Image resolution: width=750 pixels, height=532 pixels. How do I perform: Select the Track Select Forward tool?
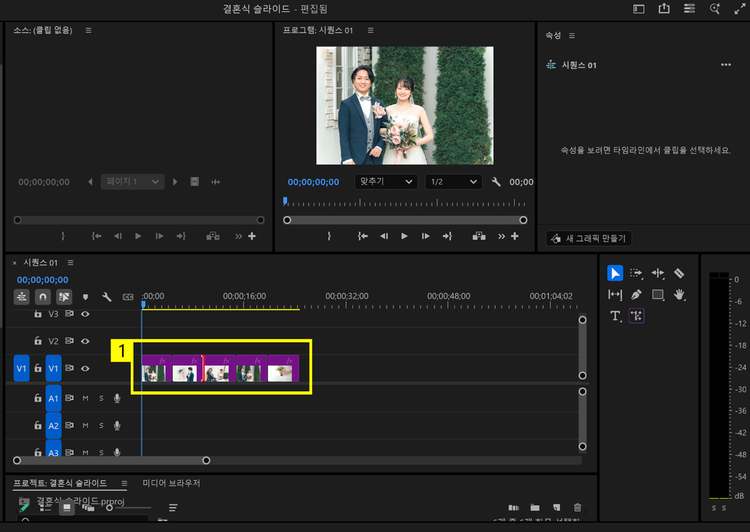[636, 273]
